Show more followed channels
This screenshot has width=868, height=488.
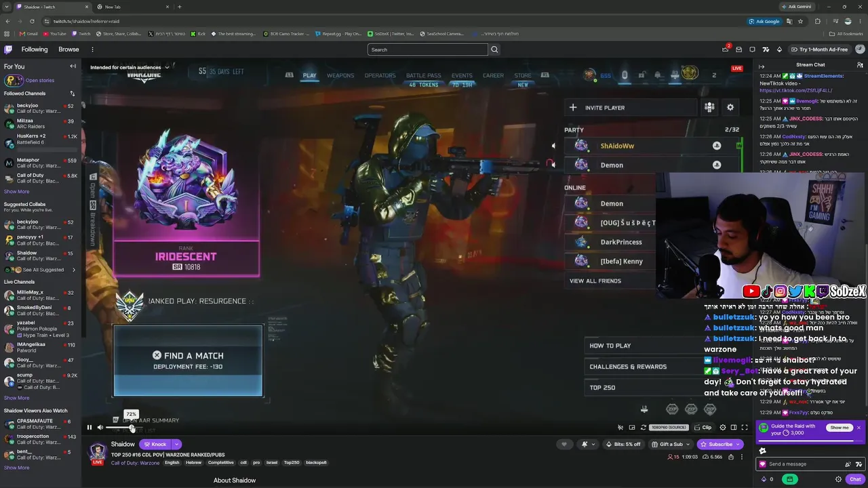tap(16, 191)
